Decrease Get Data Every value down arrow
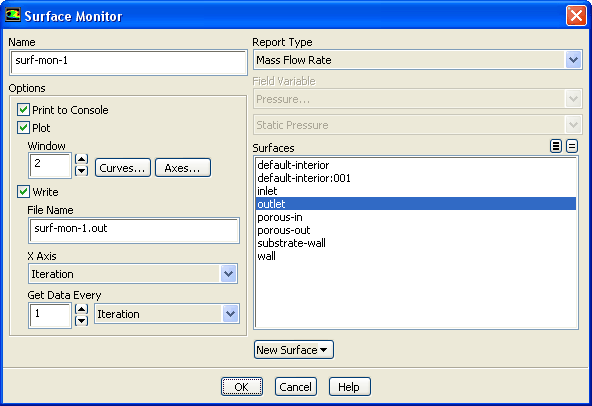Image resolution: width=592 pixels, height=406 pixels. pos(82,321)
